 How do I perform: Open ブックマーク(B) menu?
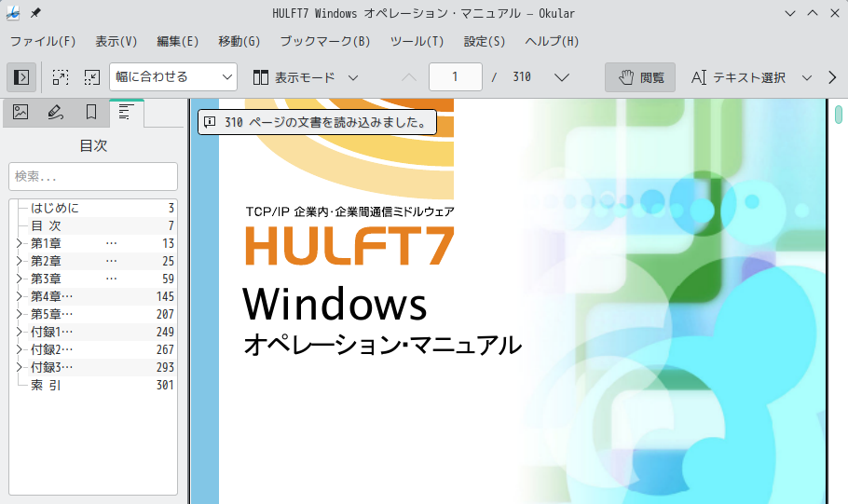(x=325, y=42)
